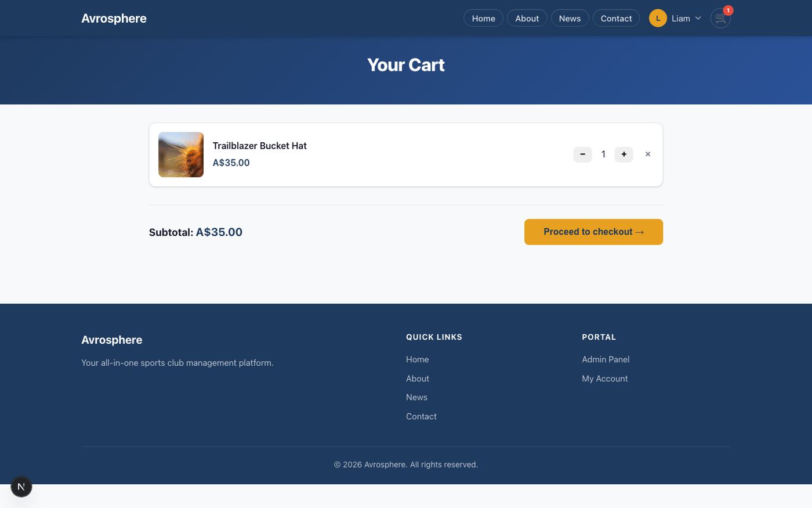Open About in the top navigation
The image size is (812, 508).
[x=527, y=19]
